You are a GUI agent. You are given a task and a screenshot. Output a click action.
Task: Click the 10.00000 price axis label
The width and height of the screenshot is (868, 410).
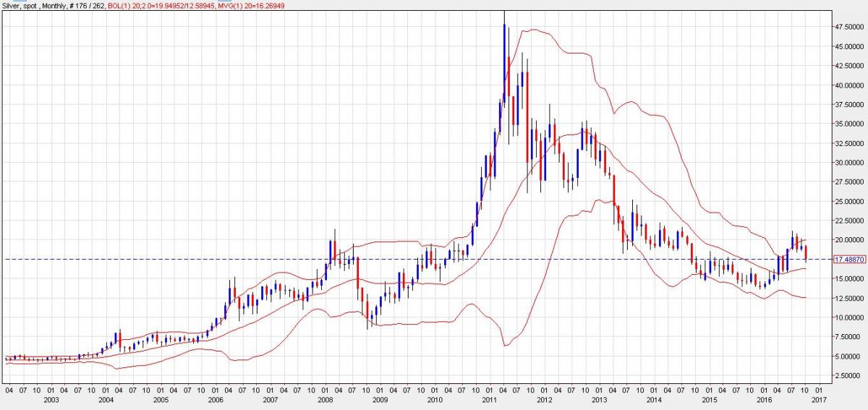click(x=848, y=317)
